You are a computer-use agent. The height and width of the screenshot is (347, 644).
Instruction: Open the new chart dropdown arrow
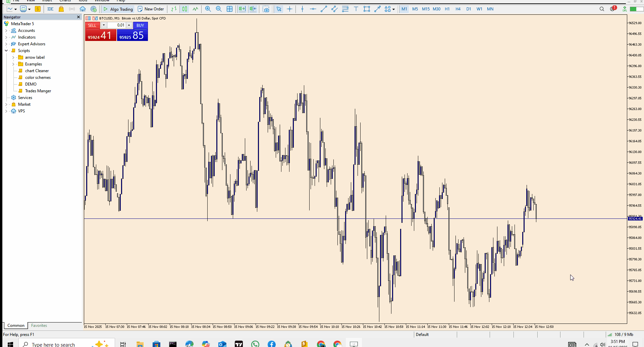[x=30, y=9]
